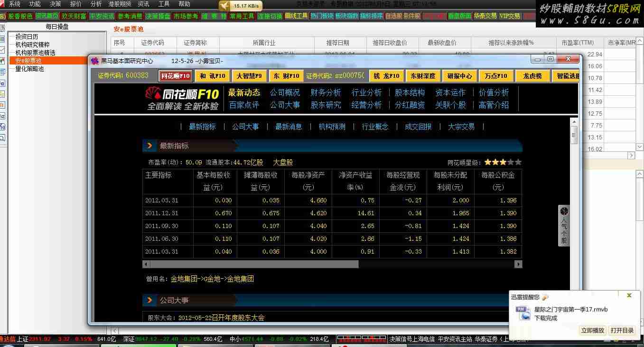Image resolution: width=644 pixels, height=347 pixels.
Task: Switch to 公司概况 tab
Action: pos(285,92)
